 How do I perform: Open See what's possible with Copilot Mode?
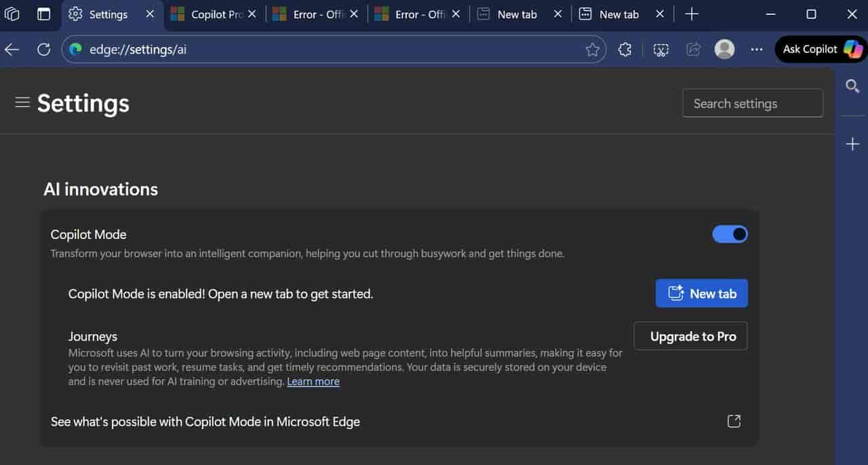[399, 422]
